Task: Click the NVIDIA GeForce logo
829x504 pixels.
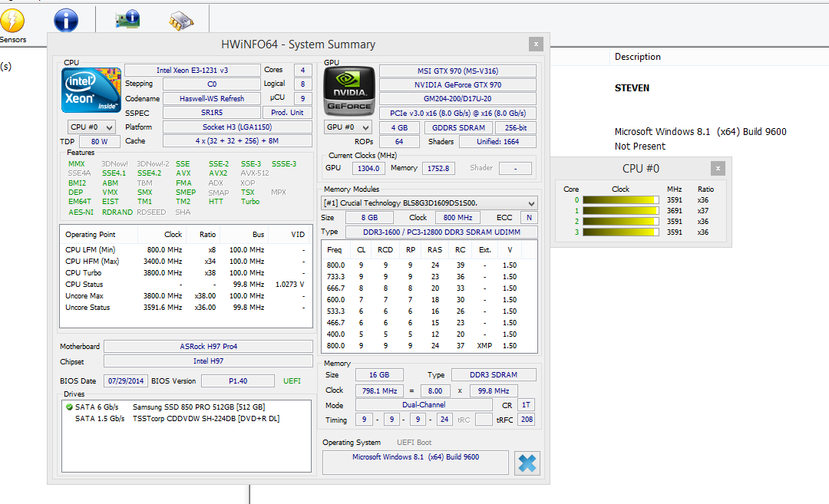Action: [349, 91]
